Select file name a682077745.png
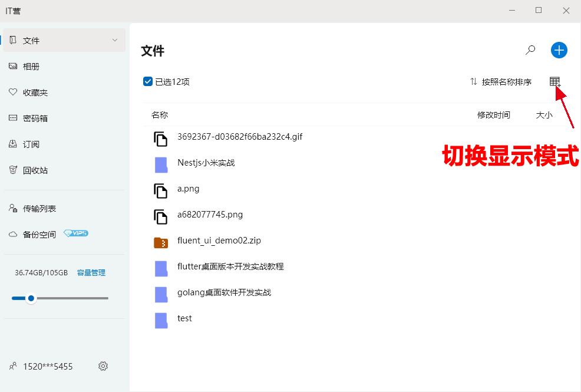Viewport: 581px width, 392px height. [210, 215]
